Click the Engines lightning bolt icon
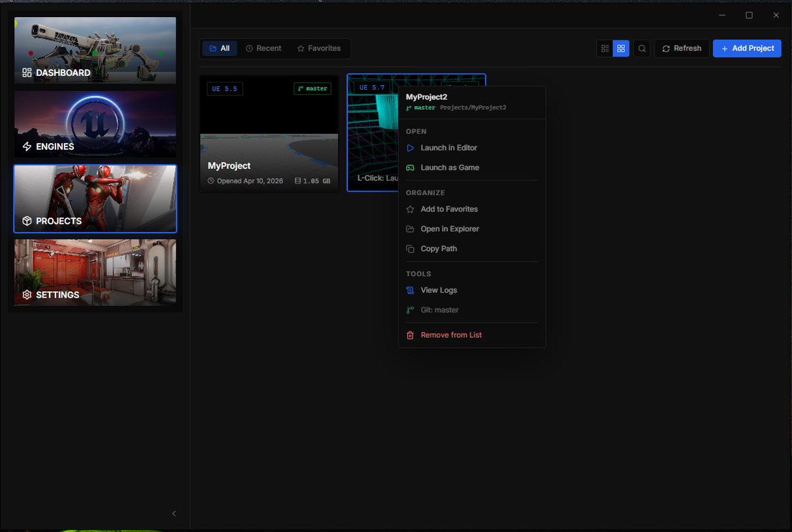The width and height of the screenshot is (792, 532). point(27,147)
